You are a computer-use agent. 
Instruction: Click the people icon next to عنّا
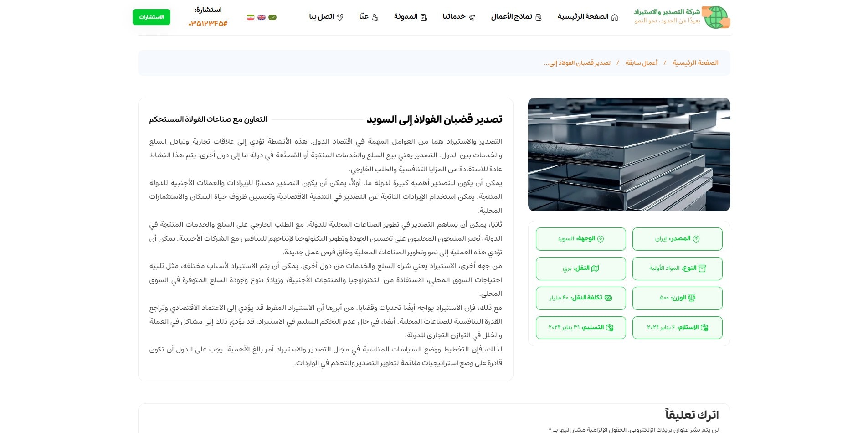(375, 17)
